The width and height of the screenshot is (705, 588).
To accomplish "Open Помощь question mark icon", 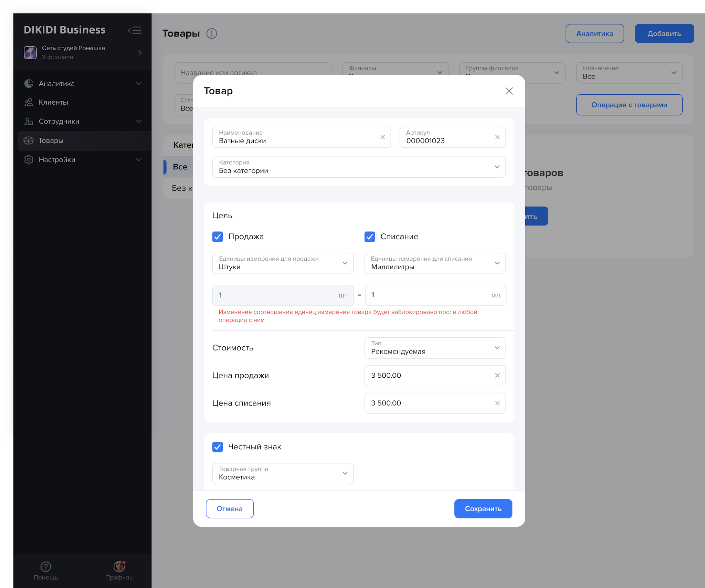I will 46,566.
